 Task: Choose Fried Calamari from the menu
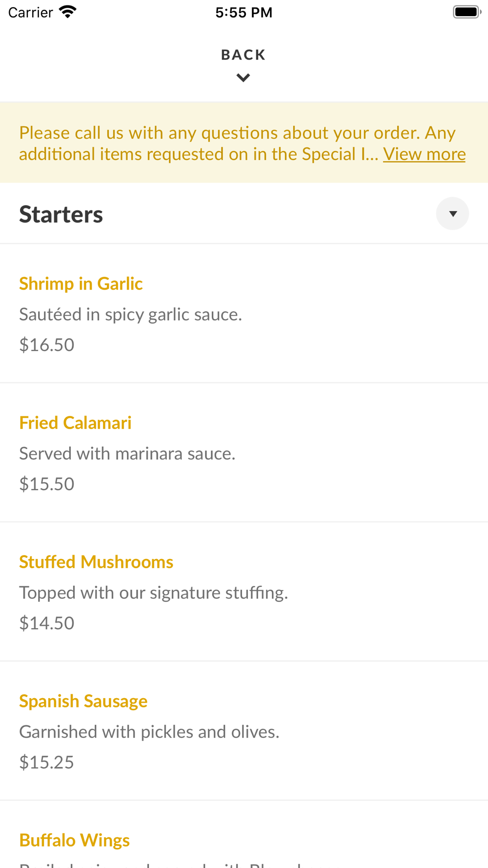pyautogui.click(x=75, y=423)
